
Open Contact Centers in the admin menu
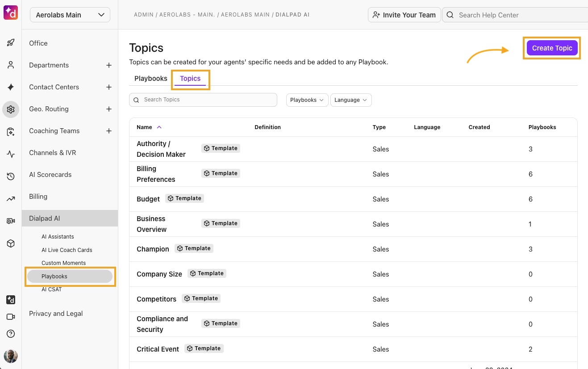54,87
